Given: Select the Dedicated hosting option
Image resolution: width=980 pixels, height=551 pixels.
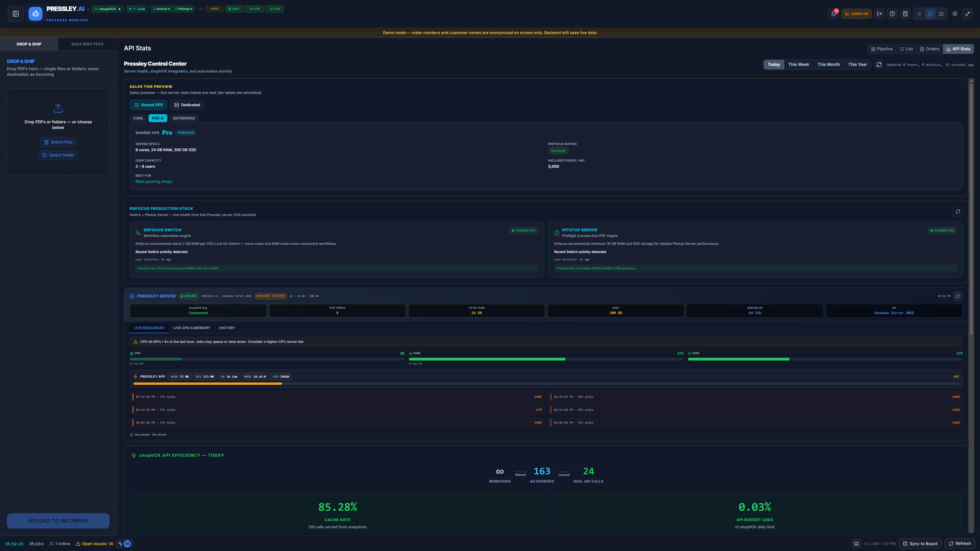Looking at the screenshot, I should pyautogui.click(x=187, y=105).
